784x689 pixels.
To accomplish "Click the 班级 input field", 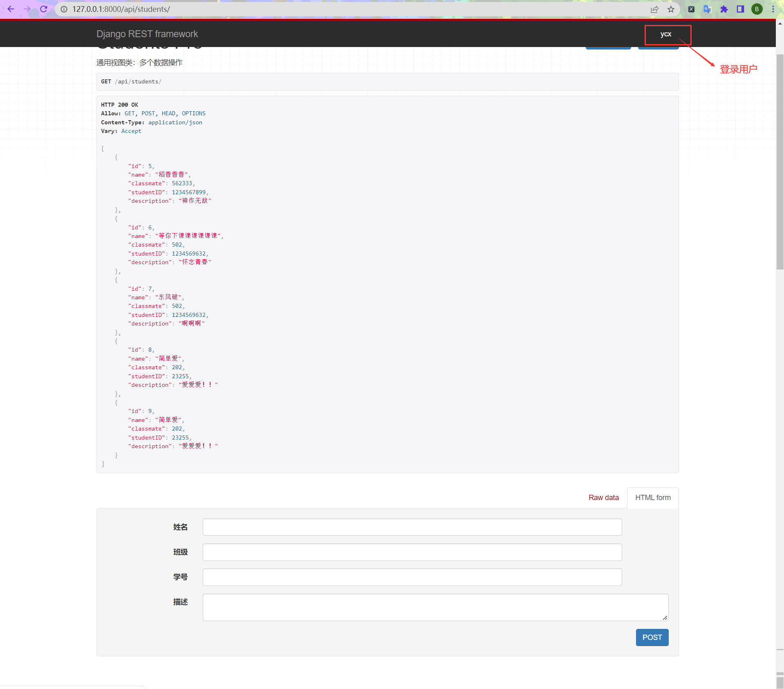I will coord(412,552).
